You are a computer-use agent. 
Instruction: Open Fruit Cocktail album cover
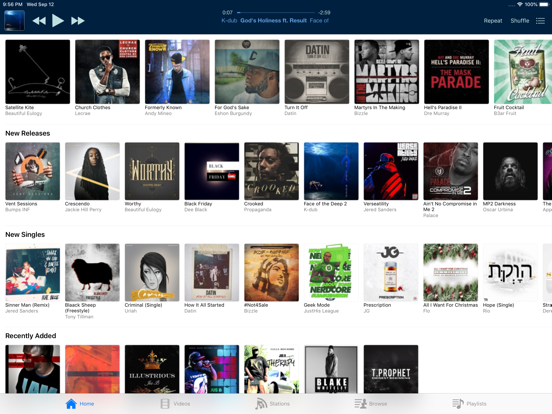point(523,72)
